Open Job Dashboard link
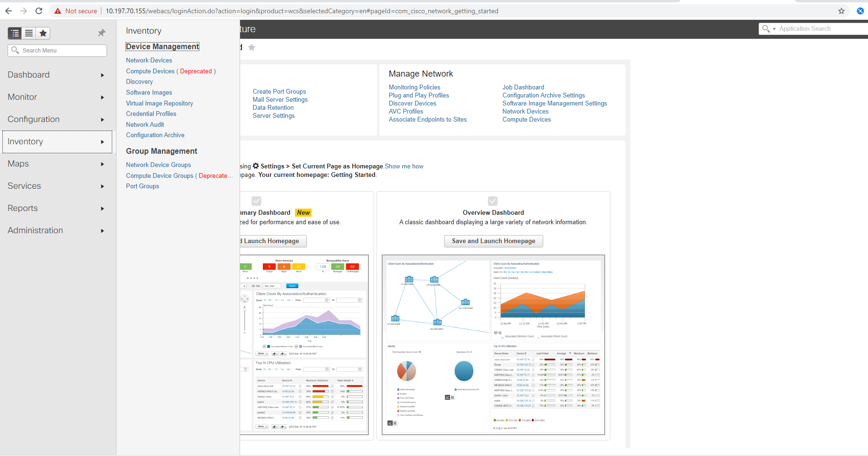 click(523, 87)
